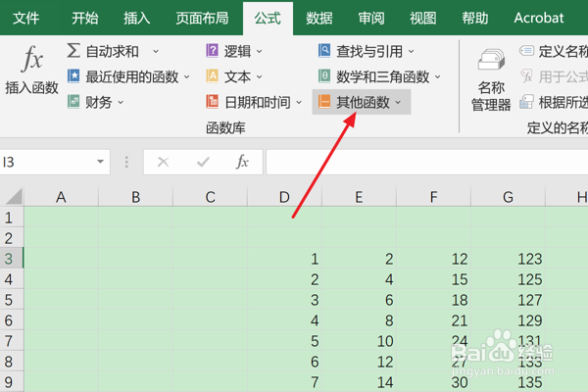Click the 最近使用的函数 text label

(132, 76)
